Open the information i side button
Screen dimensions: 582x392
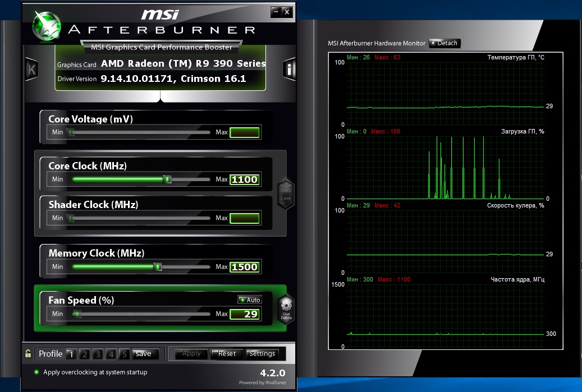click(289, 70)
